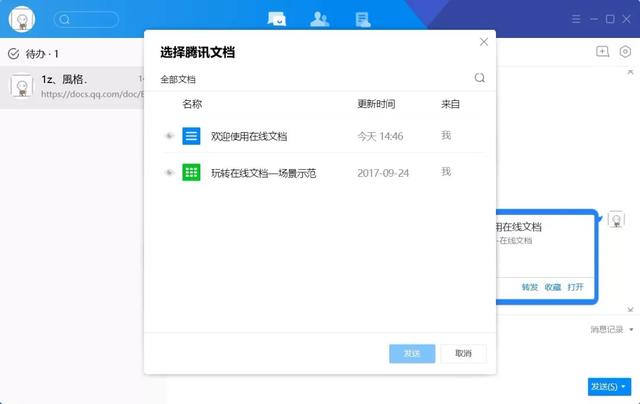The height and width of the screenshot is (404, 640).
Task: Click 转发 on the document card
Action: [x=530, y=287]
